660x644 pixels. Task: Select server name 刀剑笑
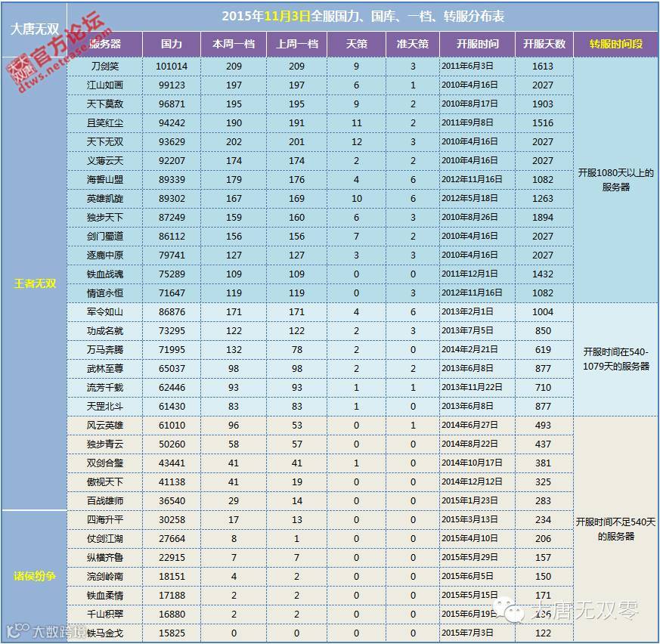pos(105,66)
